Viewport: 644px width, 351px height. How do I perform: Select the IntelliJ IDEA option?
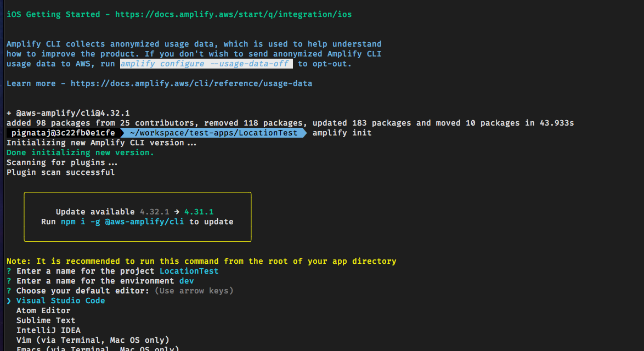pos(48,330)
